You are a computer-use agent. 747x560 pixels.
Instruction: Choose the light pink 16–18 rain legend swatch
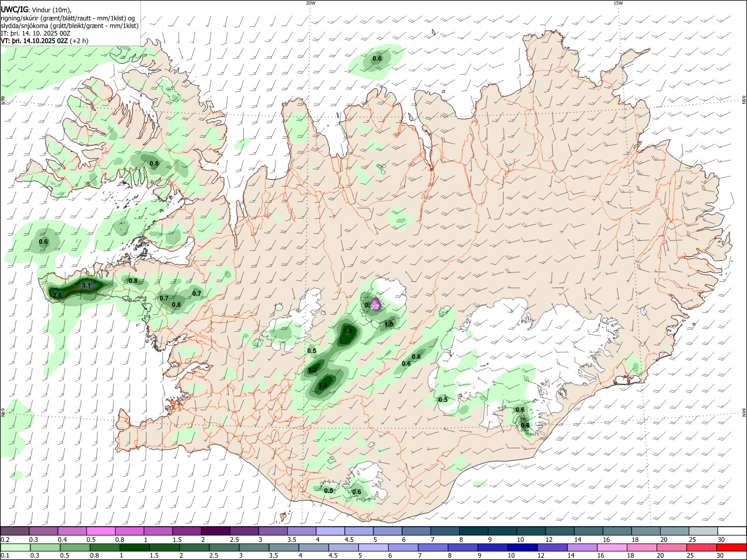612,548
